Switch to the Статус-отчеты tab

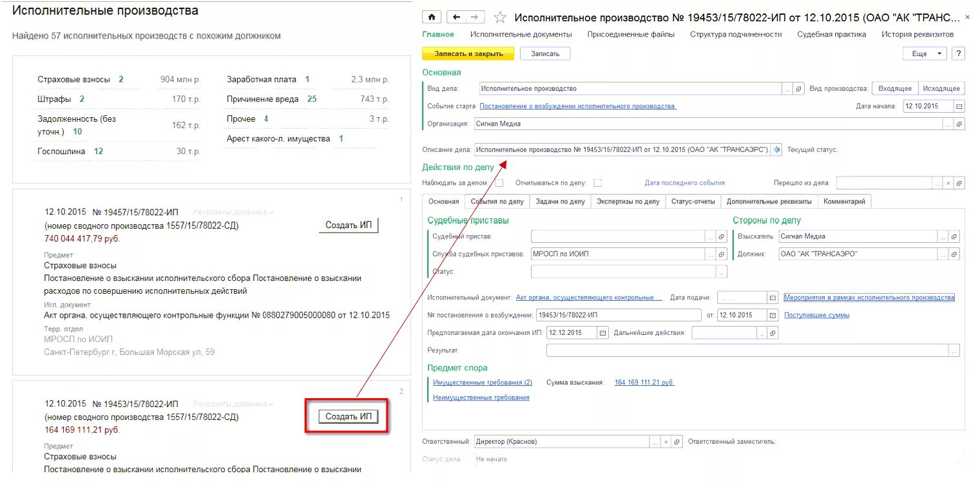click(x=693, y=202)
